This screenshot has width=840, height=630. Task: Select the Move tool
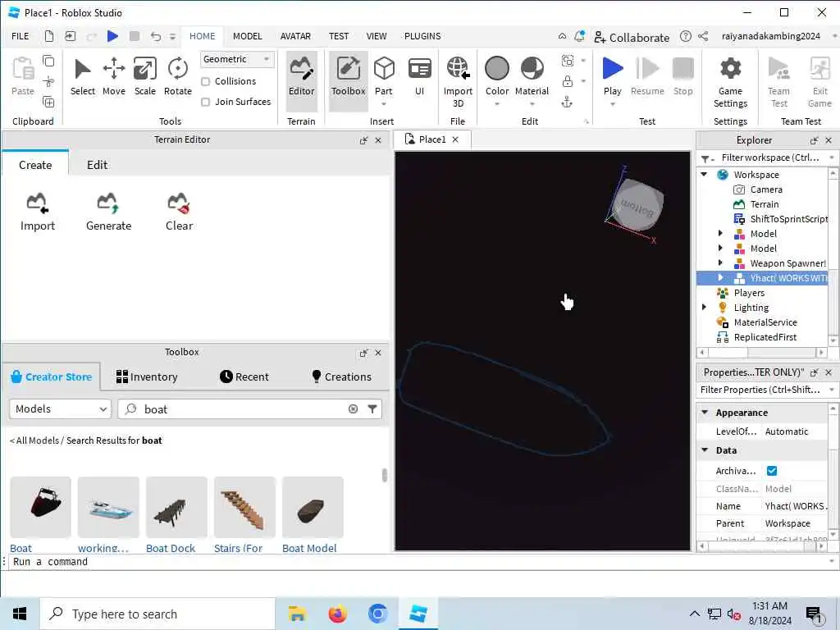point(113,76)
